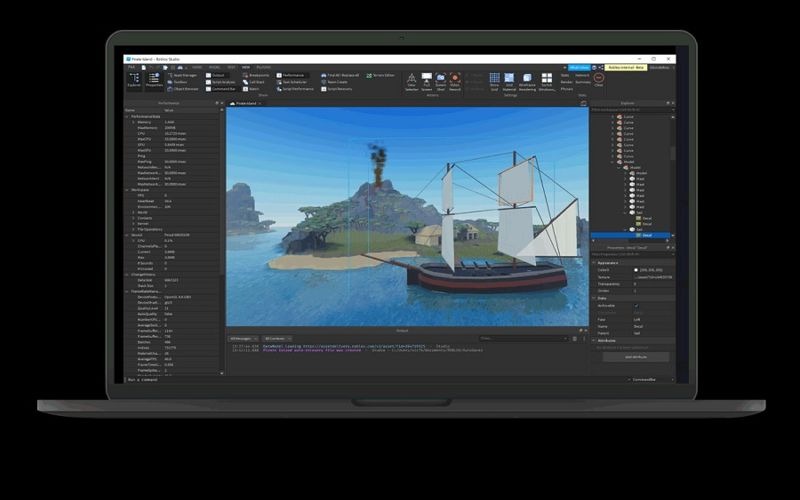
Task: Toggle the Properties panel button in ribbon
Action: point(154,80)
